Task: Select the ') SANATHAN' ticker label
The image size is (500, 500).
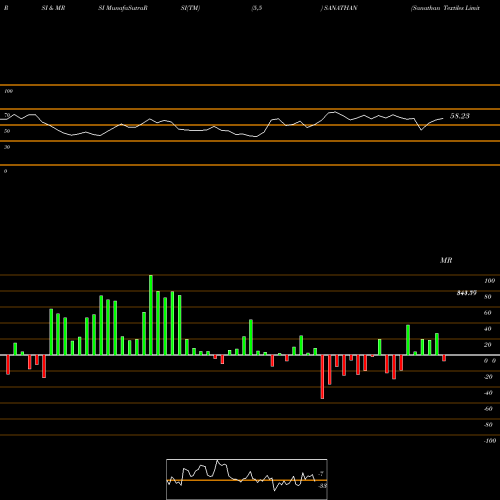Action: [x=339, y=8]
